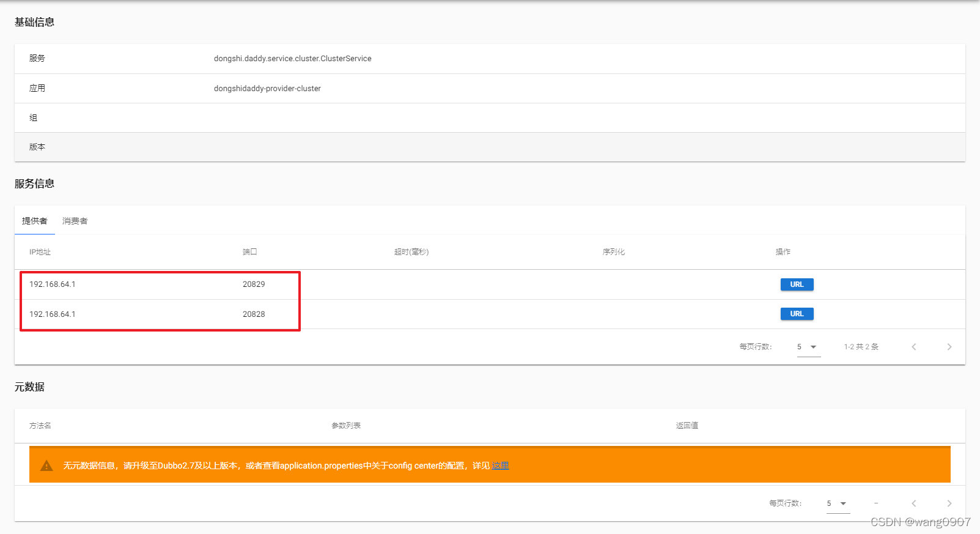Click the 返回值 column header
Screen dimensions: 980x534
[x=687, y=426]
